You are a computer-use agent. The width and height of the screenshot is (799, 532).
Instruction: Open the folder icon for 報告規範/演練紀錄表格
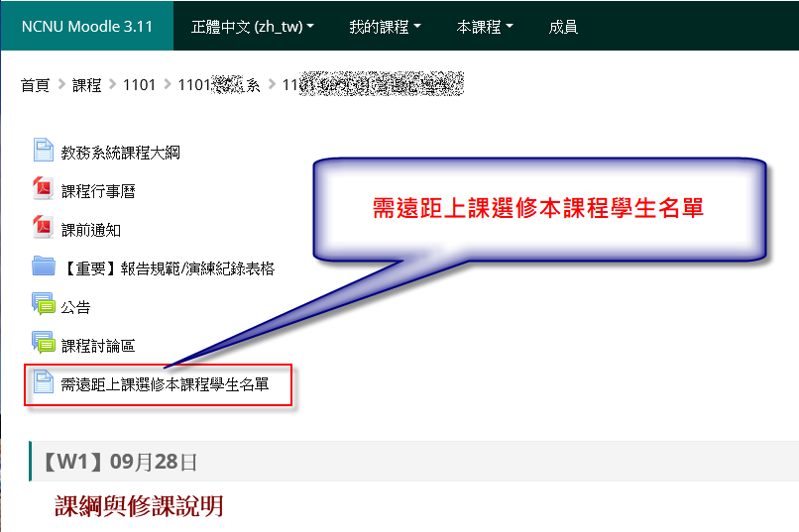(43, 266)
